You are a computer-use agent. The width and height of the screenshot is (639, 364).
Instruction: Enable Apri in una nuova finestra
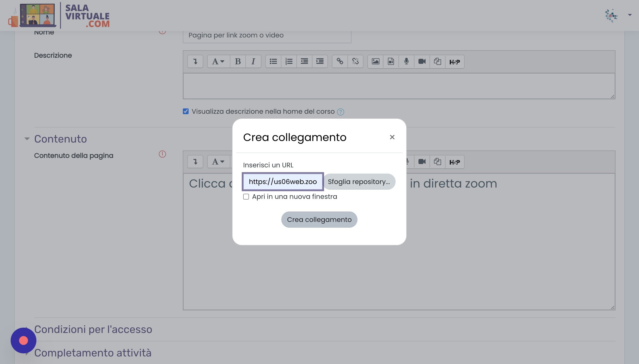pos(246,197)
